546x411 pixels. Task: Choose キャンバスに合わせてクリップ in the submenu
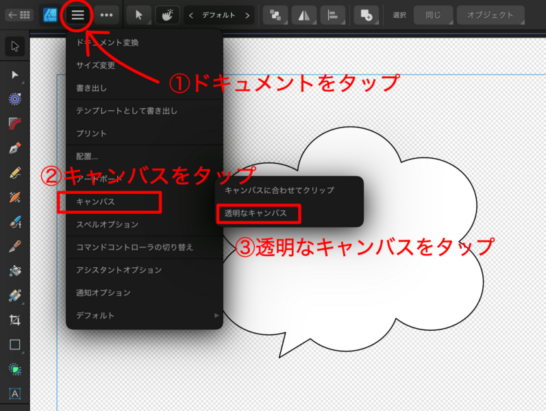[x=290, y=190]
